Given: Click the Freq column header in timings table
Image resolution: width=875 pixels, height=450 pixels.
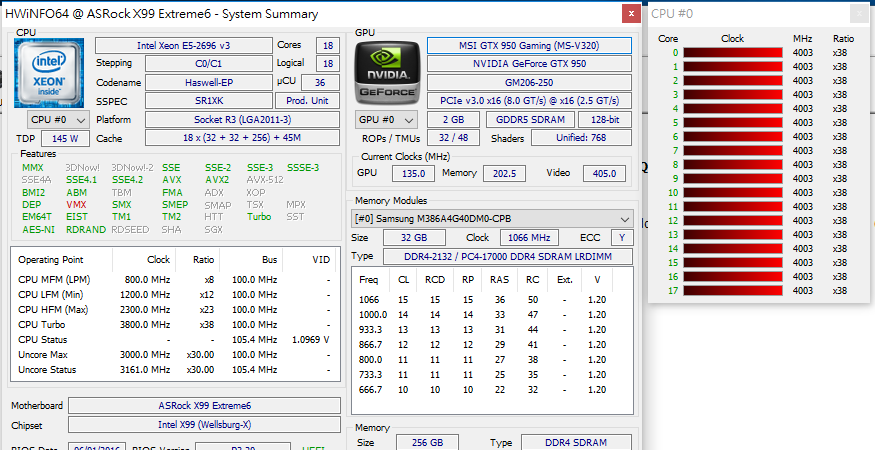Looking at the screenshot, I should click(x=368, y=280).
